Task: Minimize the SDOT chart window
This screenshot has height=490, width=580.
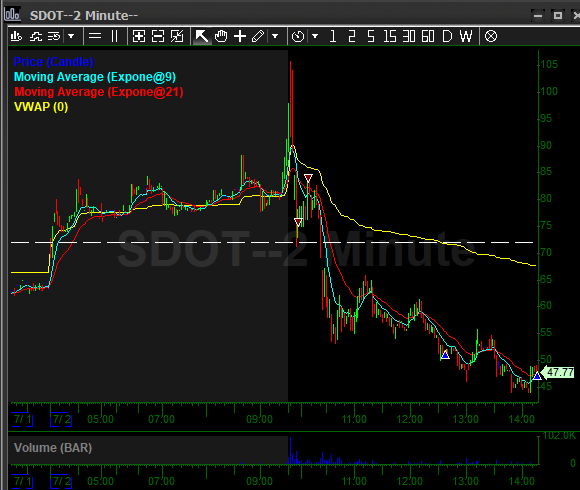Action: pos(538,16)
